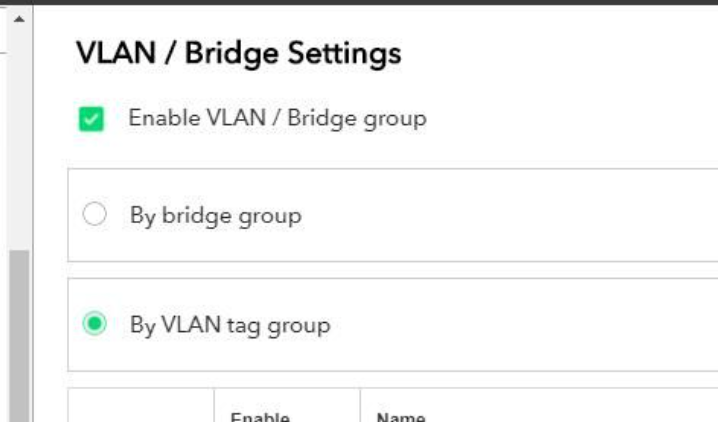Click the scroll up arrow icon
This screenshot has height=422, width=718.
pyautogui.click(x=19, y=19)
